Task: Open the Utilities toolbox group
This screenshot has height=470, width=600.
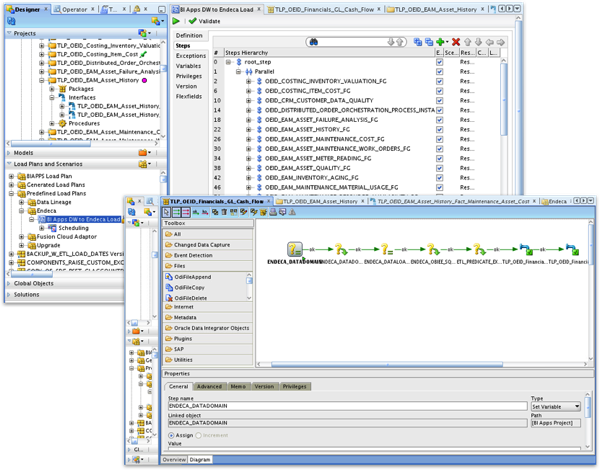Action: tap(208, 360)
